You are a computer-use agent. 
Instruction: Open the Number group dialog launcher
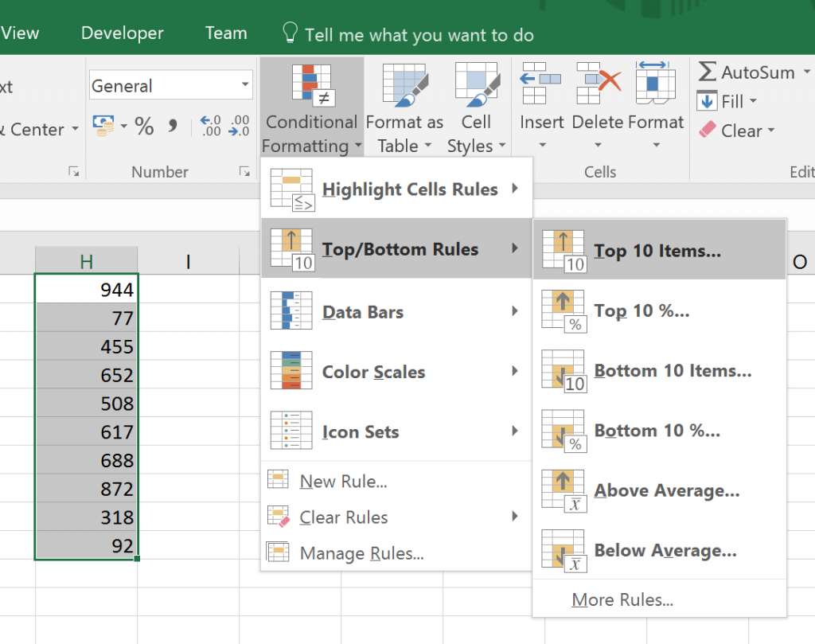coord(244,171)
